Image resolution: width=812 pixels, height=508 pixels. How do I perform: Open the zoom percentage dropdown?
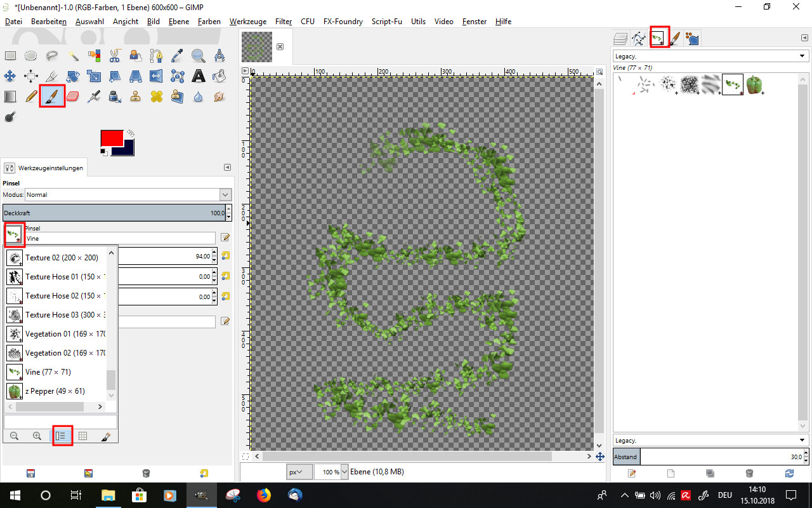[344, 472]
